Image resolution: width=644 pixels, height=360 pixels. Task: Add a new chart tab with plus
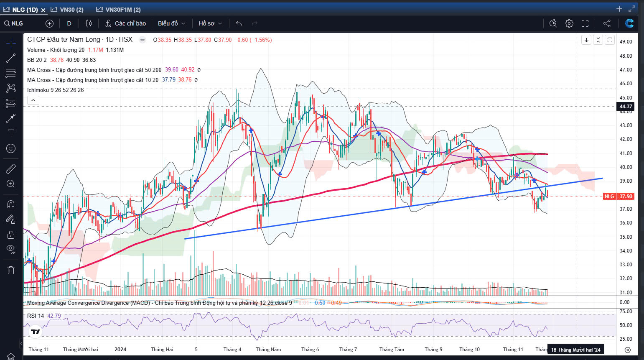pos(619,9)
